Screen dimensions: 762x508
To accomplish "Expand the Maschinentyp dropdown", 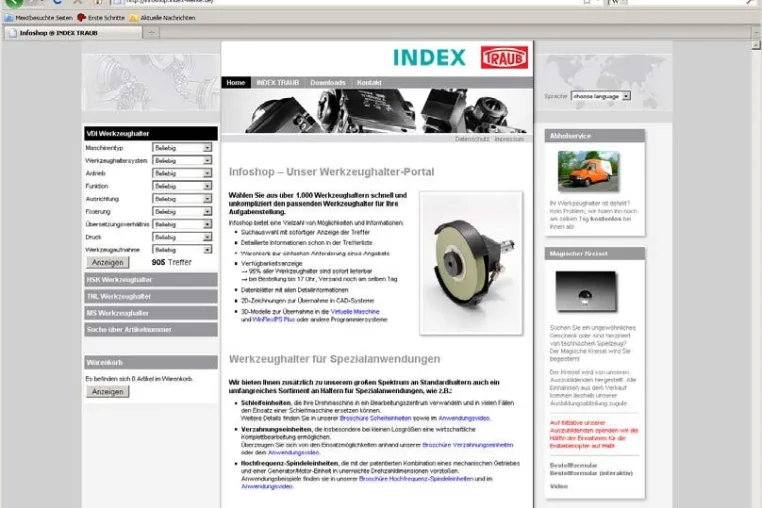I will tap(182, 148).
